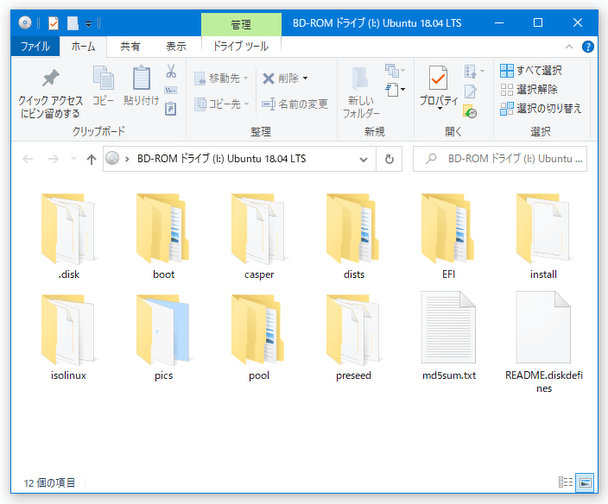
Task: Switch to the Share (共有) tab
Action: tap(130, 47)
